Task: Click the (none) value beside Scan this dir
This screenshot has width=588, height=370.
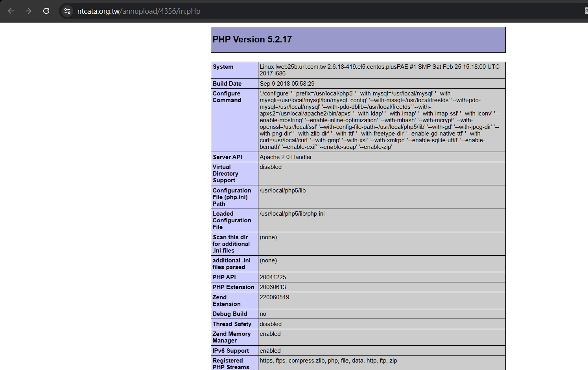Action: click(268, 237)
